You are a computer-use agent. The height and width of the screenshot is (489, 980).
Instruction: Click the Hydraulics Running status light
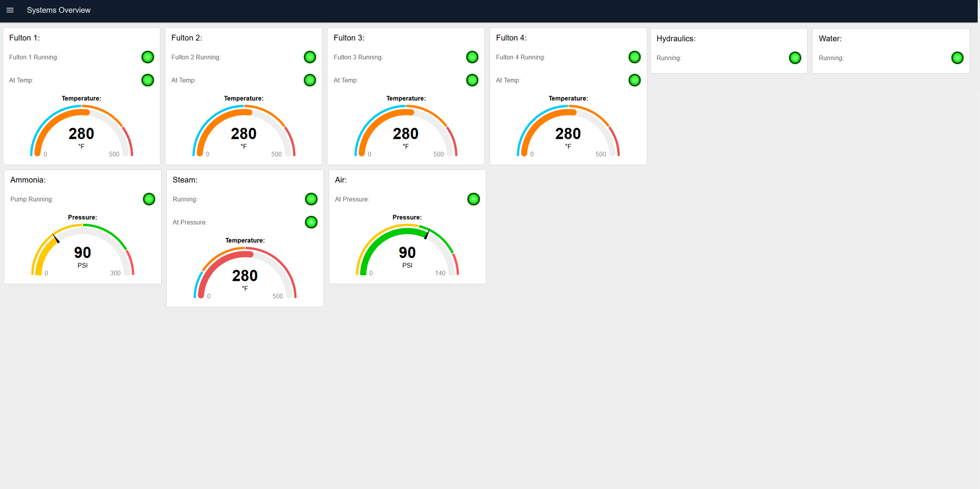(795, 58)
